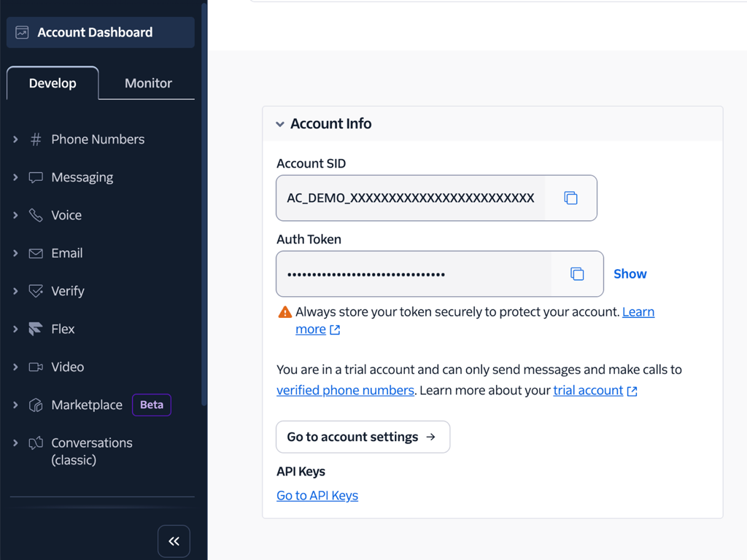Screen dimensions: 747x560
Task: Go to account settings
Action: (x=363, y=437)
